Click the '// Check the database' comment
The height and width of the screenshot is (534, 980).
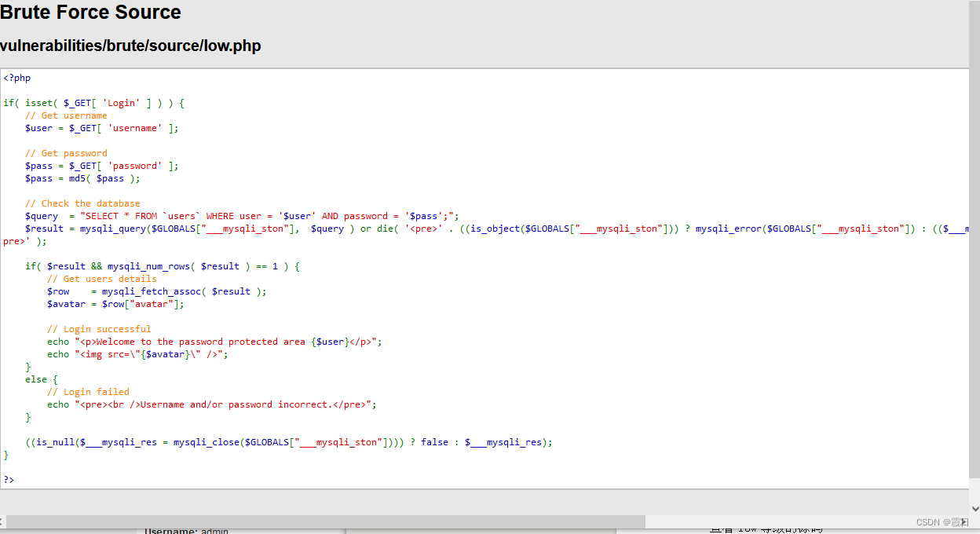pyautogui.click(x=82, y=203)
